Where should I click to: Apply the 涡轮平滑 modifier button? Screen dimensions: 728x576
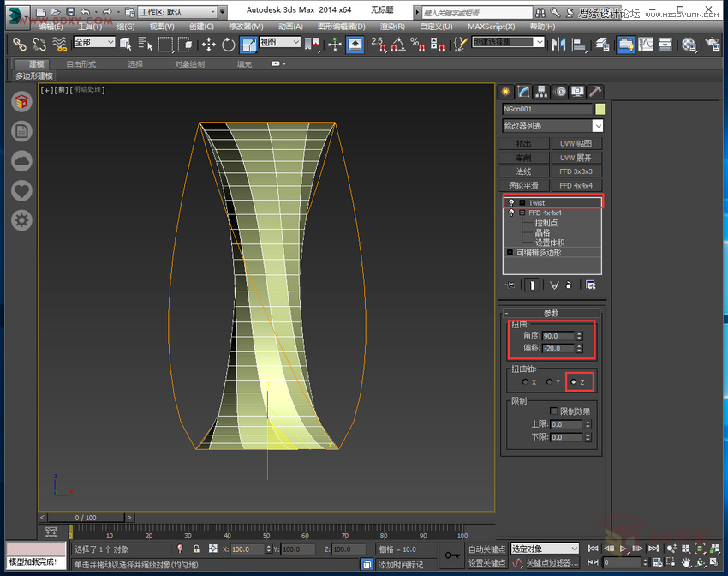click(x=523, y=184)
